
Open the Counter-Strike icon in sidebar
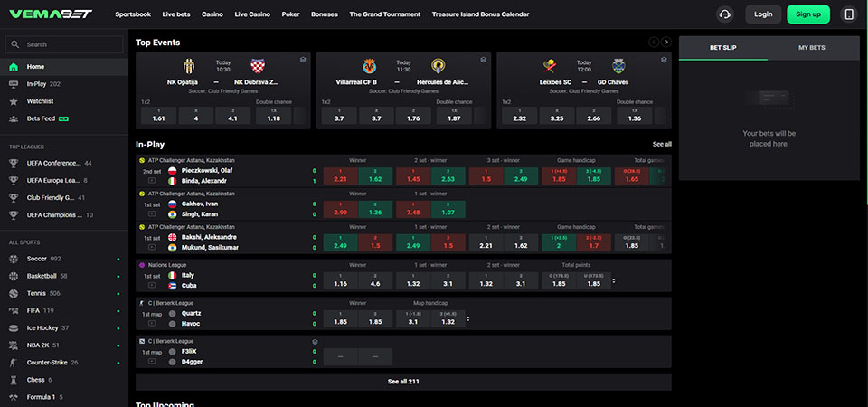[x=14, y=363]
